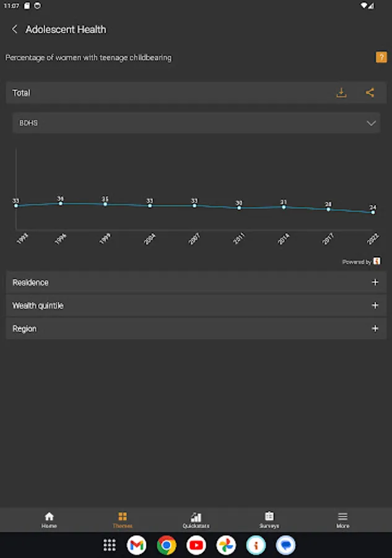Image resolution: width=392 pixels, height=558 pixels.
Task: Open YouTube from the dock
Action: click(x=196, y=545)
